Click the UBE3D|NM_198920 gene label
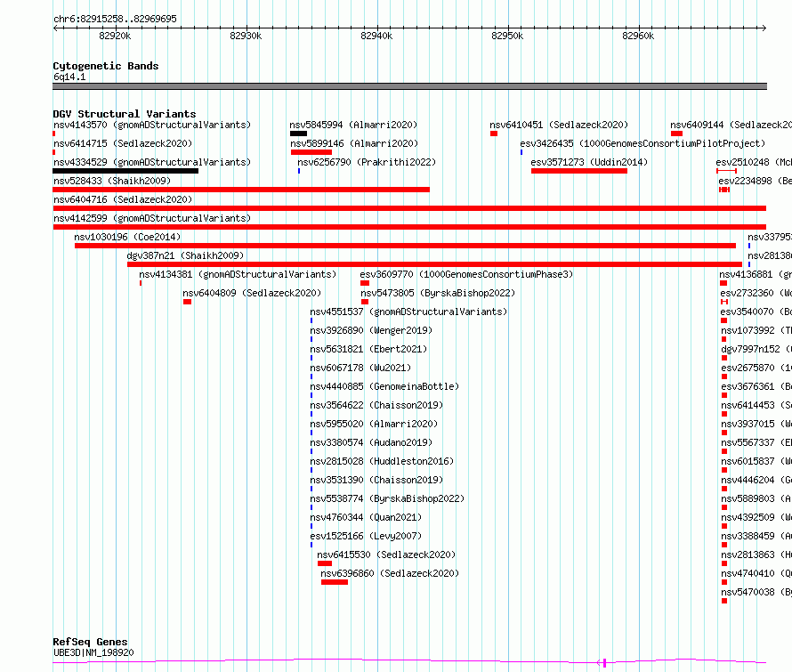The width and height of the screenshot is (792, 672). click(x=93, y=652)
